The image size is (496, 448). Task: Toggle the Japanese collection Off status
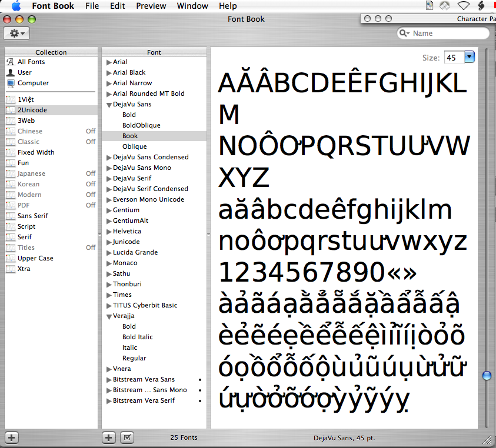tap(91, 173)
